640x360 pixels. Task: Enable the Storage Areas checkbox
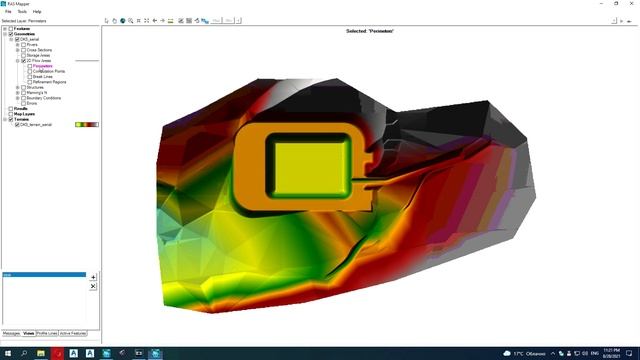coord(24,55)
